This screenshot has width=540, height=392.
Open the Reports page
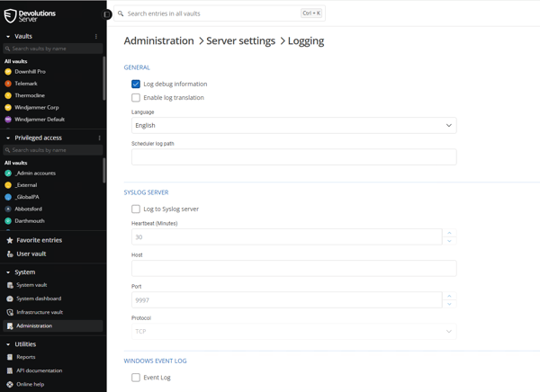[x=26, y=357]
